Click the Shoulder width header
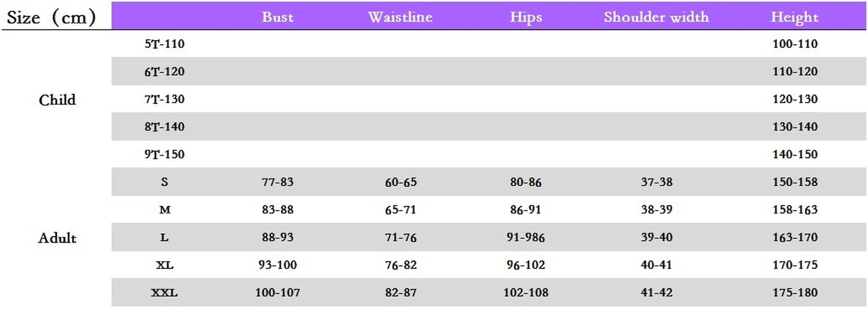868x309 pixels. pyautogui.click(x=656, y=17)
